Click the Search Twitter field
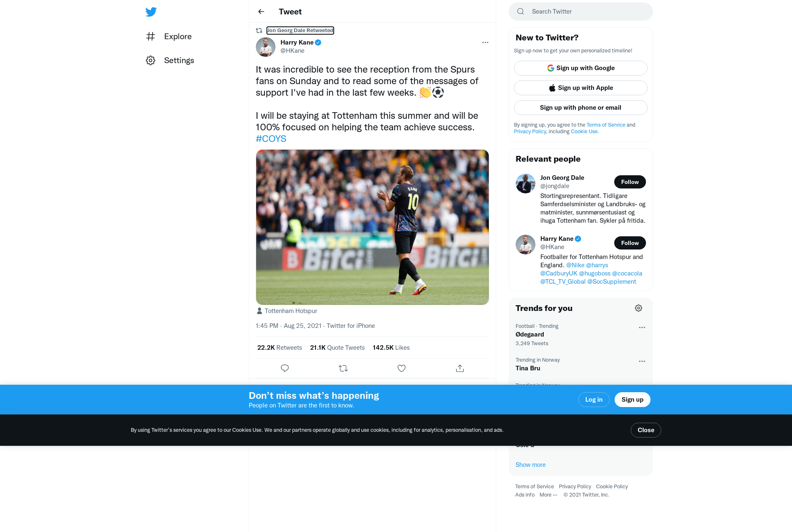792x532 pixels. pyautogui.click(x=581, y=12)
